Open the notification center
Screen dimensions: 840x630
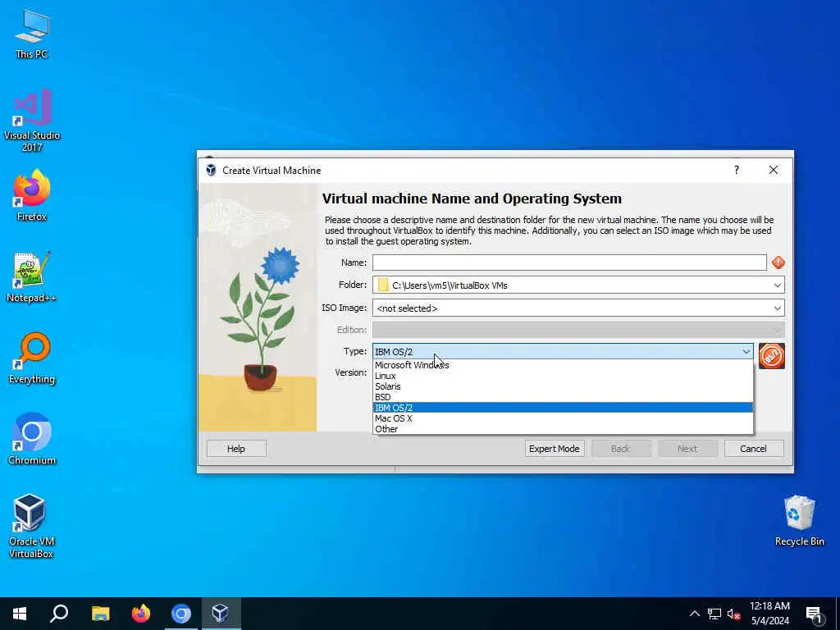point(814,614)
